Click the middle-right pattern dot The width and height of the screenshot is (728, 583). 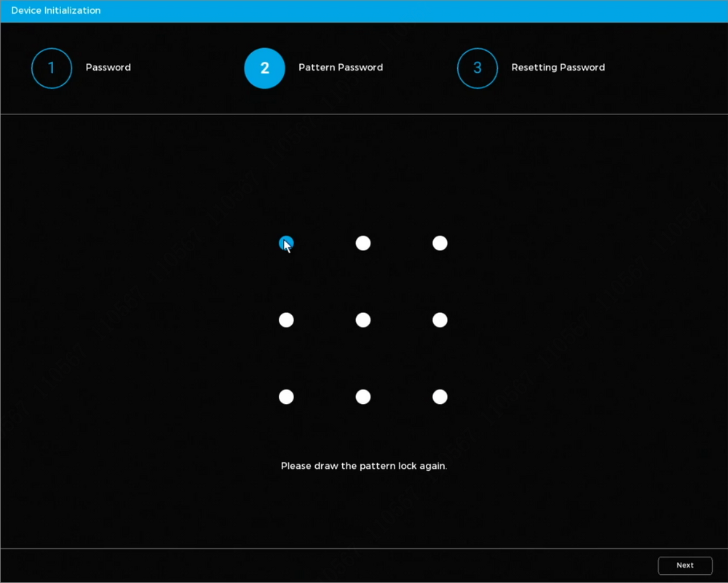click(x=440, y=320)
